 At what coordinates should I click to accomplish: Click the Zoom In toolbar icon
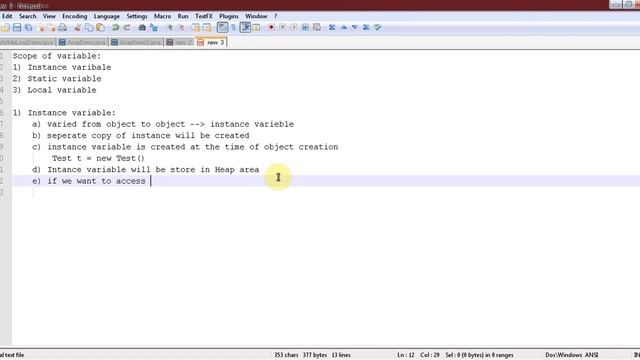click(169, 27)
